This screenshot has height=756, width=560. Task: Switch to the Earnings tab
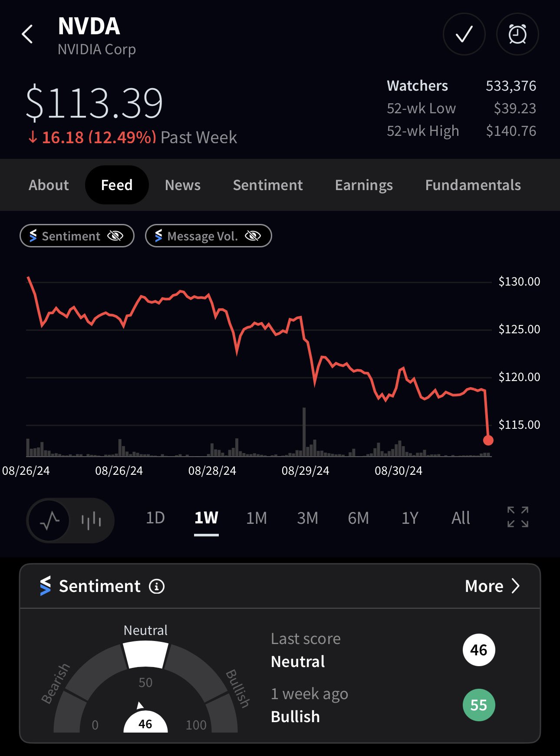[364, 185]
